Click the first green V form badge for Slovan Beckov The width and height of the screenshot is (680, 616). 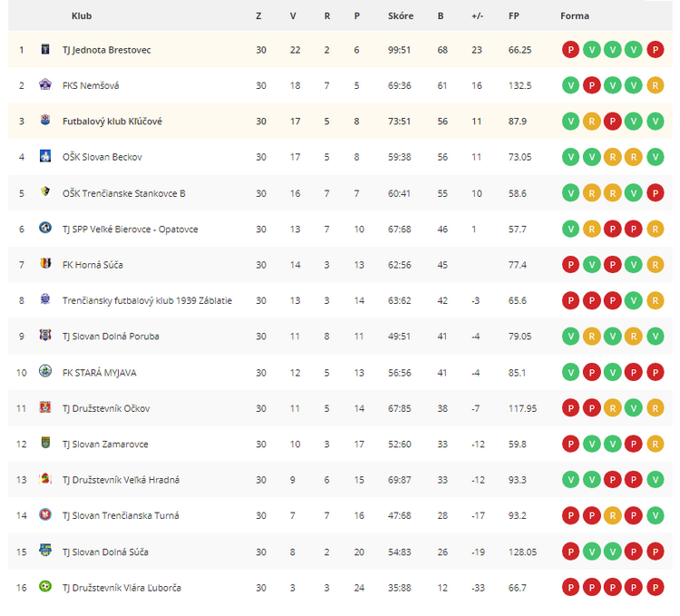pyautogui.click(x=570, y=157)
